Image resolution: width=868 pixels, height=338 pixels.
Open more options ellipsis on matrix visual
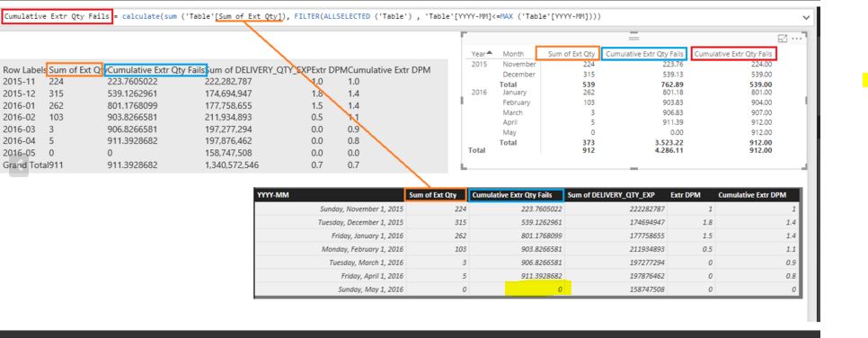797,39
